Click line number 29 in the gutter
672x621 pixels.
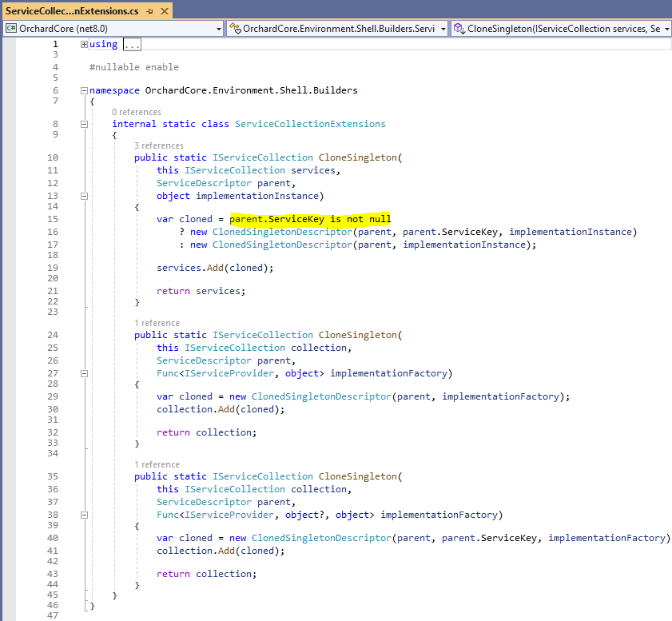pyautogui.click(x=53, y=396)
